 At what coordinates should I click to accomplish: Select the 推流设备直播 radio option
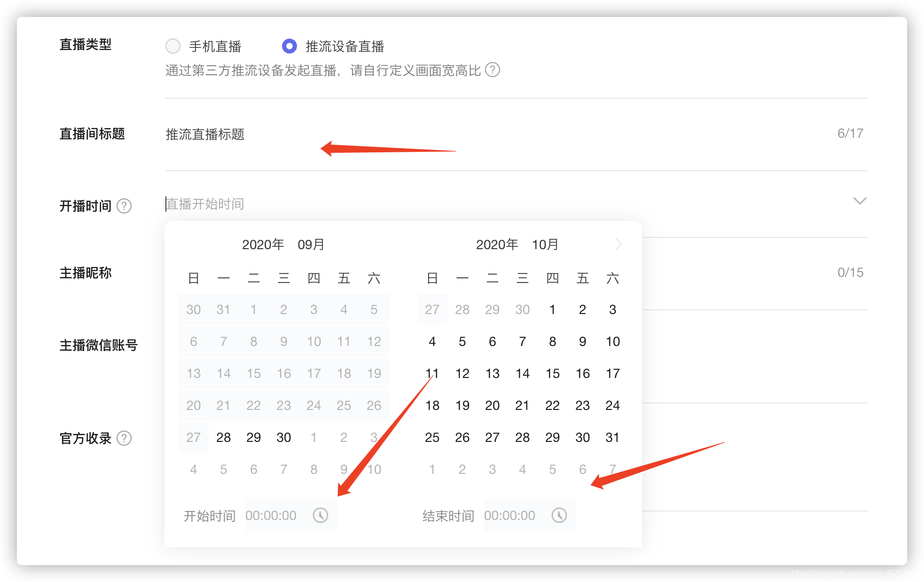tap(290, 46)
